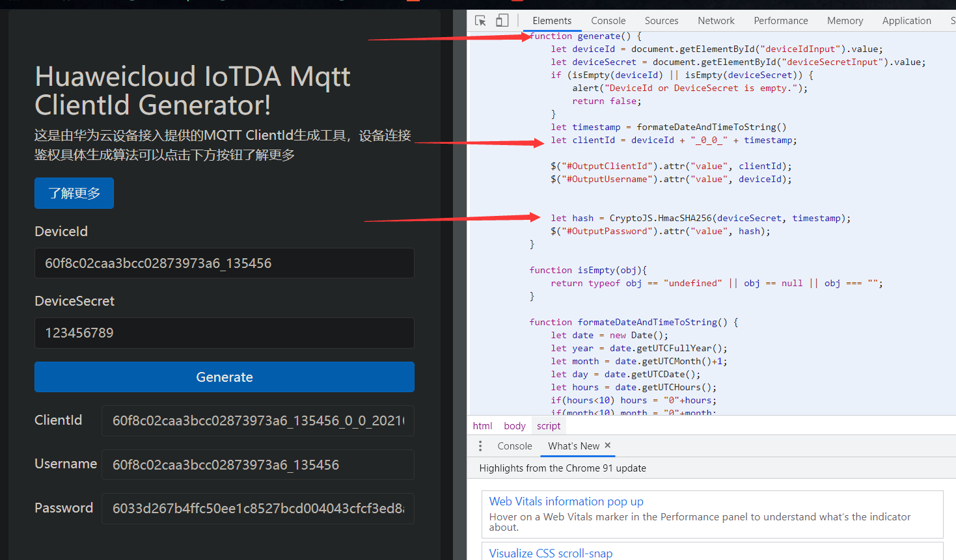The image size is (956, 560).
Task: Click the Generate button
Action: tap(225, 377)
